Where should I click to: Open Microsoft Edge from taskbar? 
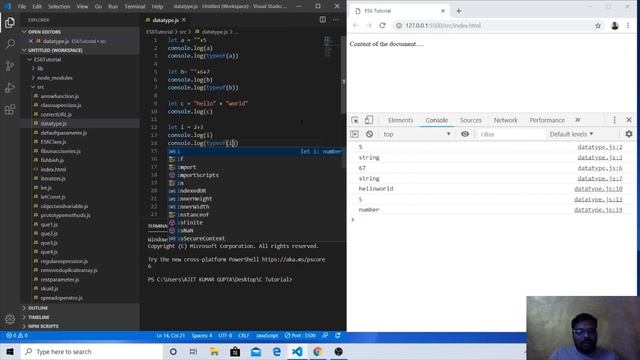pyautogui.click(x=276, y=351)
